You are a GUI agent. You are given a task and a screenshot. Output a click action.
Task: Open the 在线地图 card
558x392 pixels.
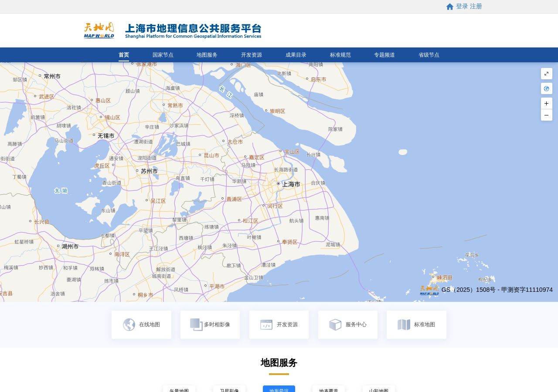141,324
